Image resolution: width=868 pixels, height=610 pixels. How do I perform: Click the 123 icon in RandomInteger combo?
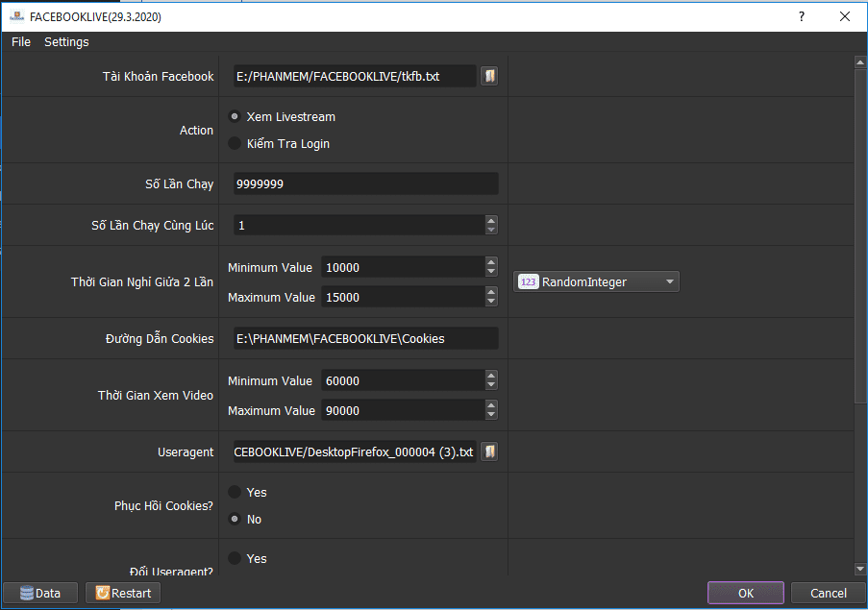[528, 282]
